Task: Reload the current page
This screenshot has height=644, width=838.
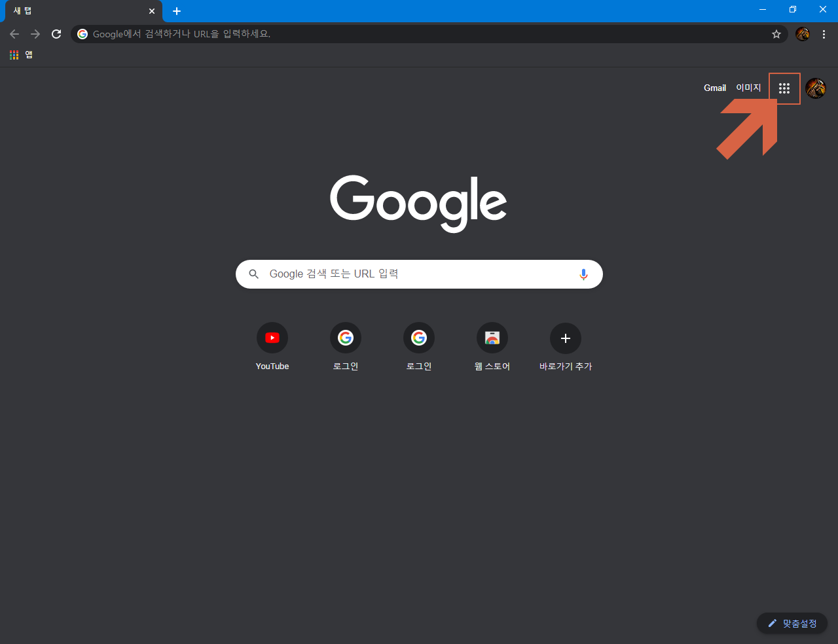Action: point(56,34)
